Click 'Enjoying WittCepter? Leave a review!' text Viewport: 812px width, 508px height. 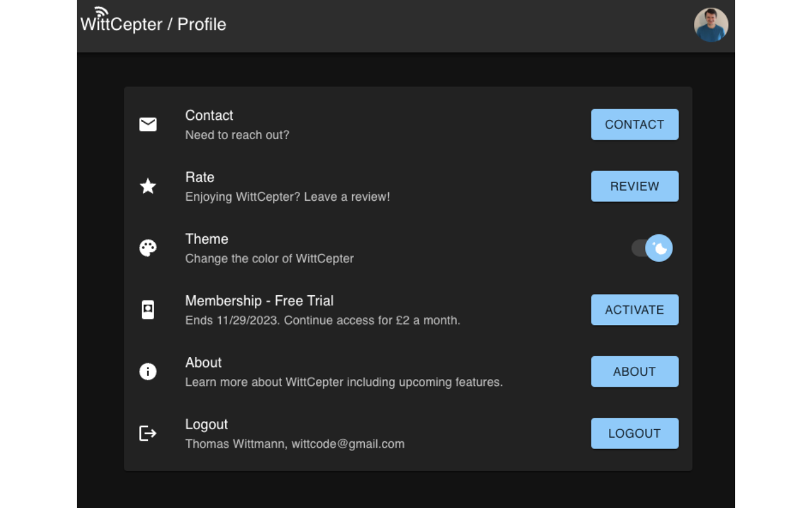click(x=287, y=197)
